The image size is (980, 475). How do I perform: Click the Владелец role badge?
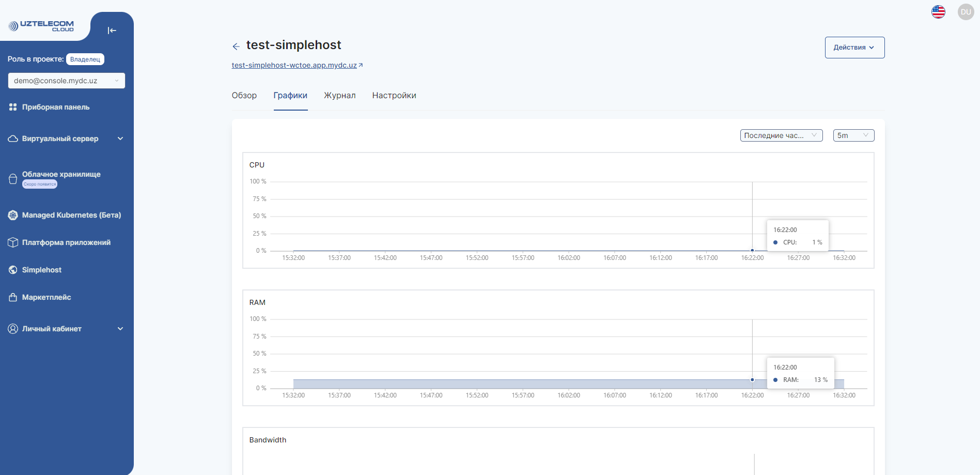click(x=85, y=59)
